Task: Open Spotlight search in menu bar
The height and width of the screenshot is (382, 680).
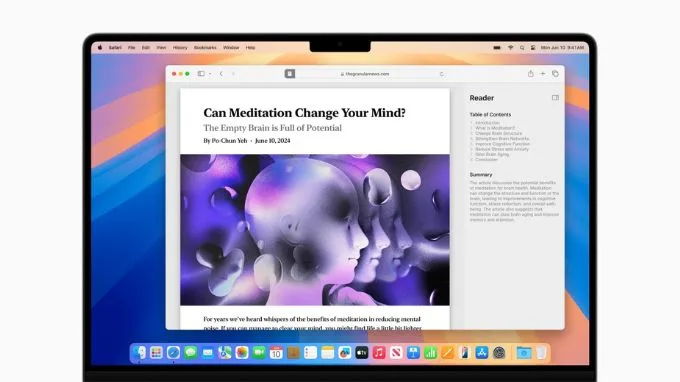Action: tap(522, 48)
